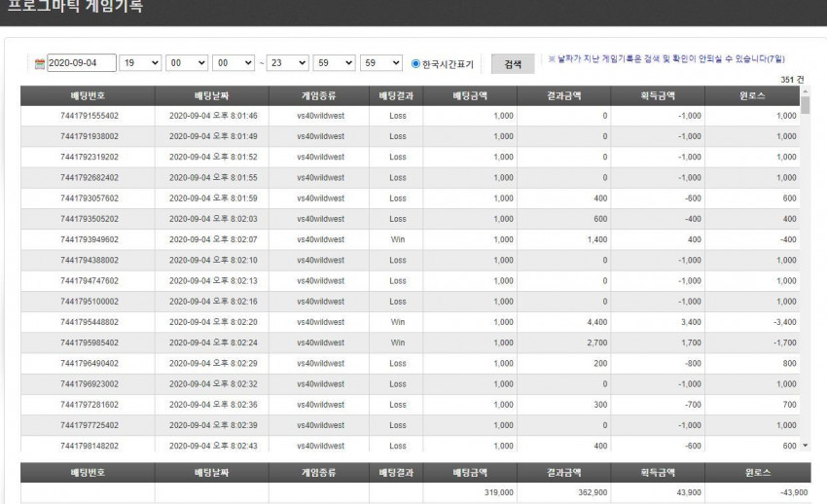Click the 베팅결과 column header in upper table
The image size is (827, 504).
pyautogui.click(x=396, y=96)
